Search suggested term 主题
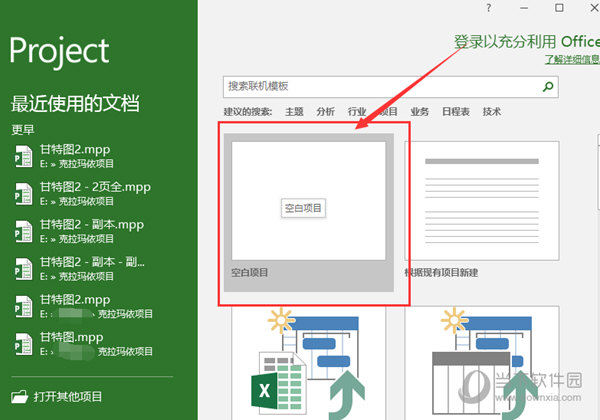This screenshot has width=600, height=420. pos(294,112)
